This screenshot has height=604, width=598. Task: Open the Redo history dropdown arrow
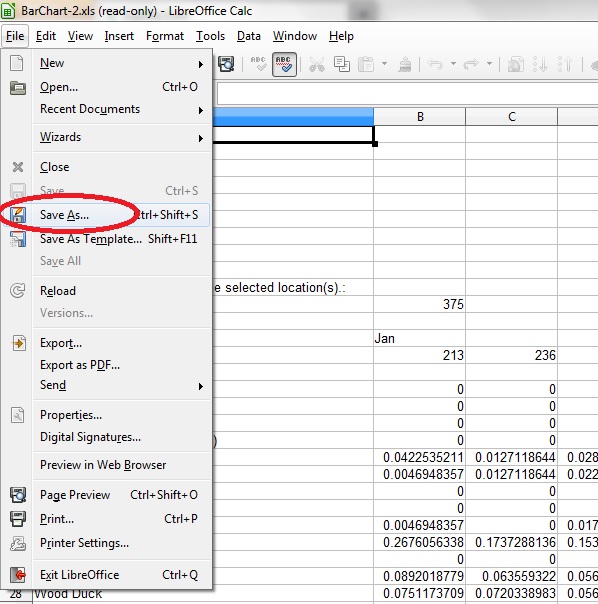[489, 63]
